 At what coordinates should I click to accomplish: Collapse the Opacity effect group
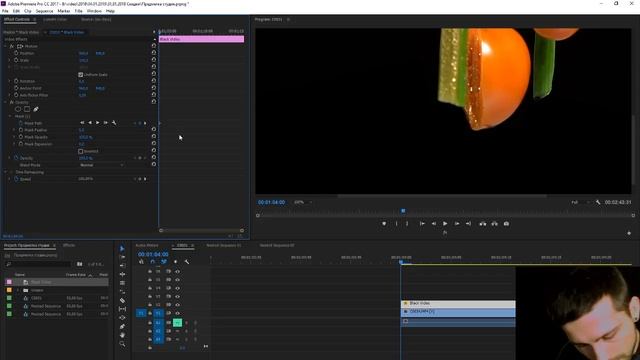[x=5, y=102]
